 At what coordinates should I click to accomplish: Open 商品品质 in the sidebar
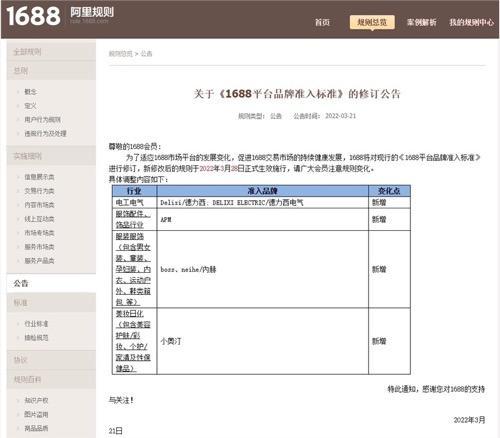(36, 428)
